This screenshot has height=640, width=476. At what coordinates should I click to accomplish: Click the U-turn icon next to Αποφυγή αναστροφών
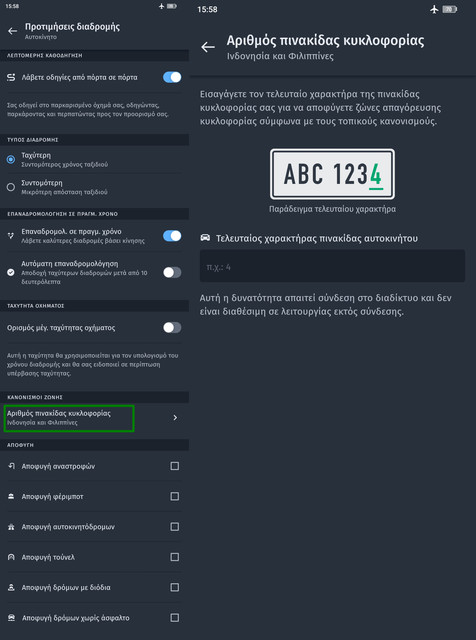pyautogui.click(x=11, y=466)
